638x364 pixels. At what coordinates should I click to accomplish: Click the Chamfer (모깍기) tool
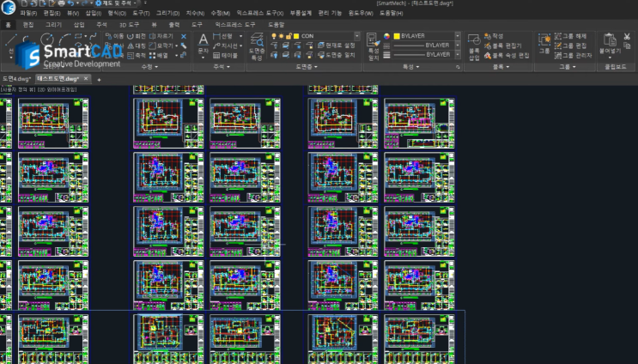[x=162, y=46]
